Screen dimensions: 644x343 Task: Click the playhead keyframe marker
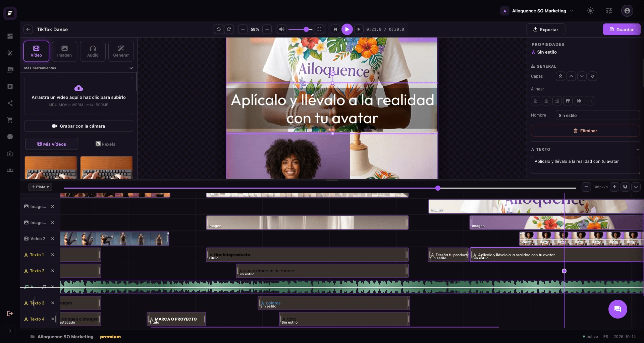[x=564, y=271]
